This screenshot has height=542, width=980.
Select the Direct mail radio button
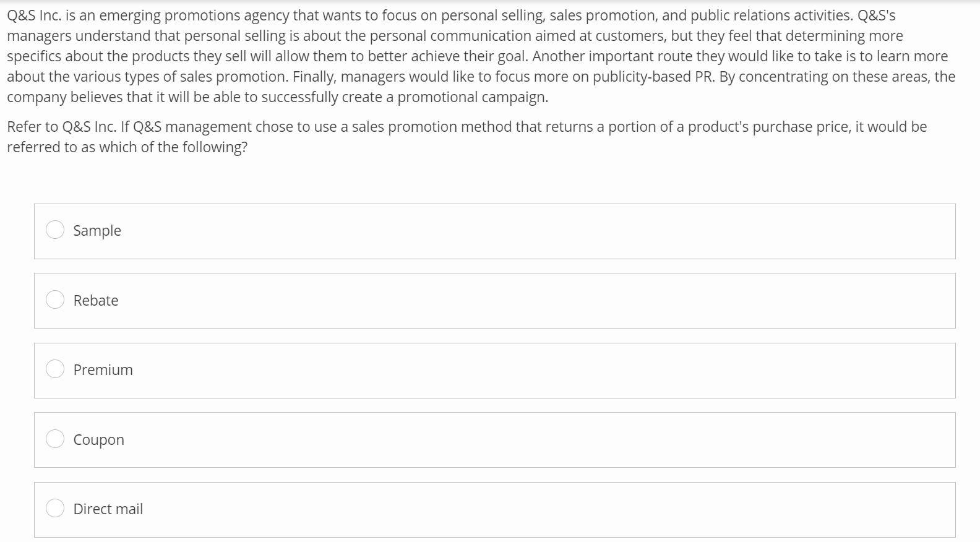pos(55,509)
